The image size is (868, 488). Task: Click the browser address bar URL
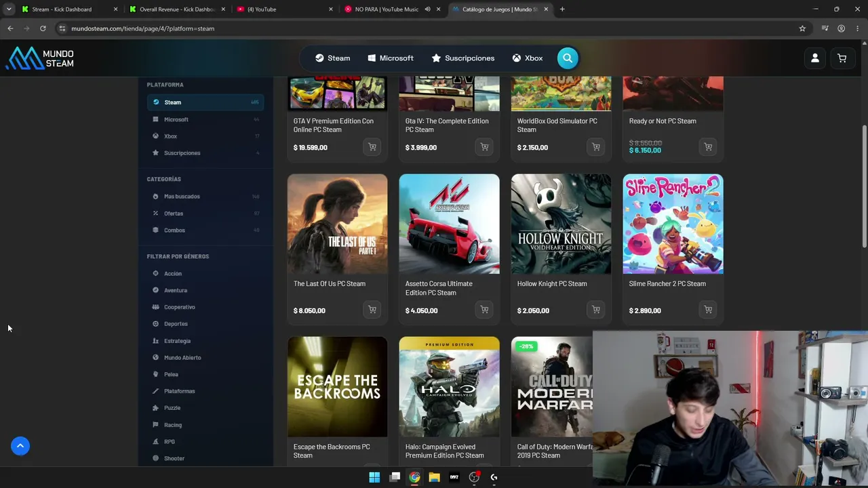[142, 28]
